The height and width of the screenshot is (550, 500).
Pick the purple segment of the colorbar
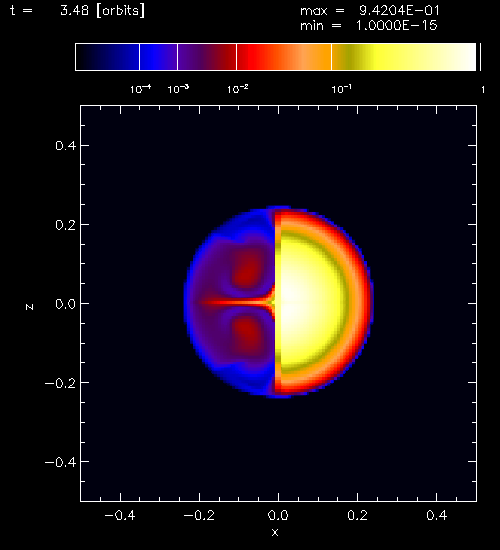(207, 57)
